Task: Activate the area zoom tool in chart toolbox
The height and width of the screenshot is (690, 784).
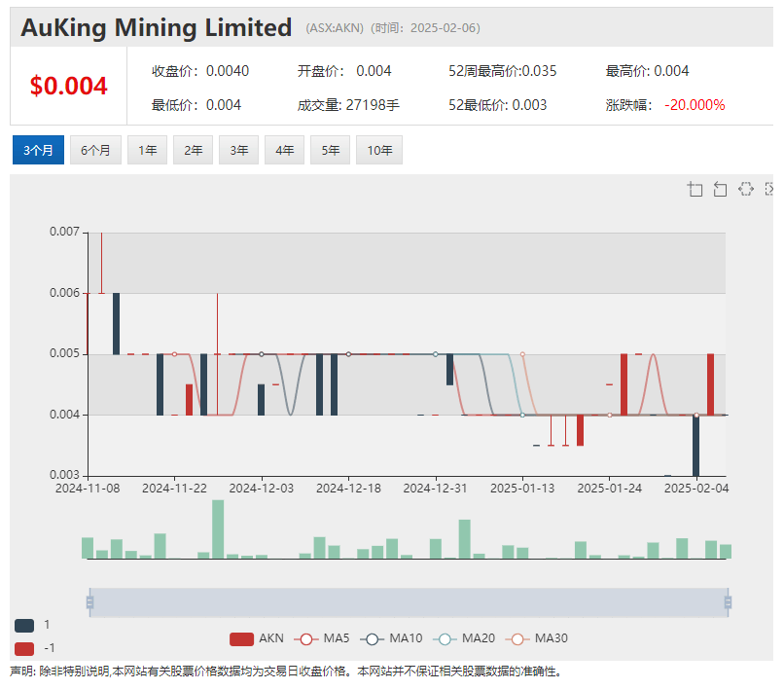Action: pyautogui.click(x=695, y=189)
